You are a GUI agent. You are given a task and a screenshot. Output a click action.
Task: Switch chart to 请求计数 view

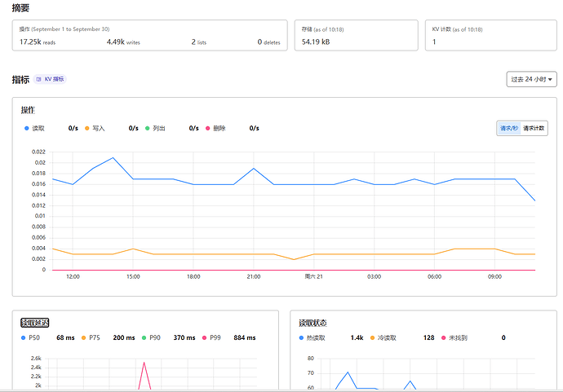pos(534,128)
